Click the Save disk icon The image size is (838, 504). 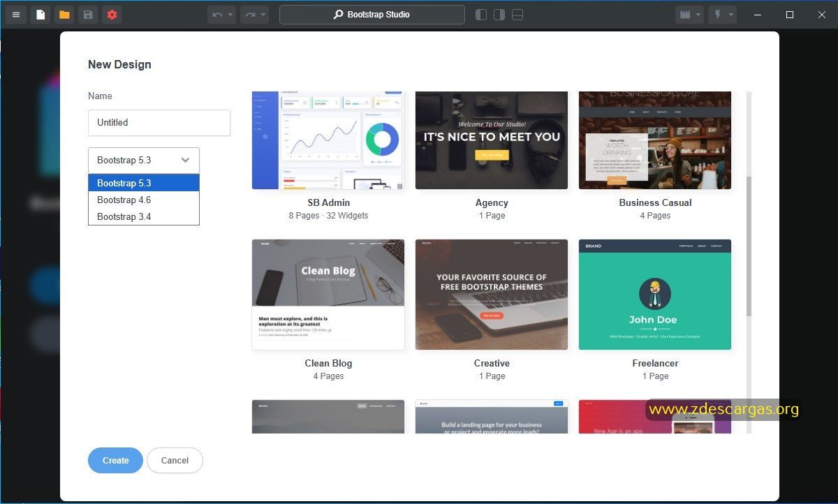[87, 15]
